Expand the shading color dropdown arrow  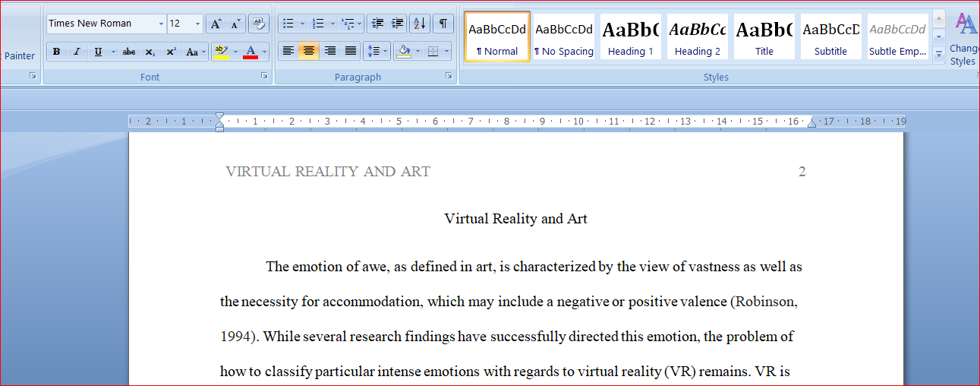[417, 52]
